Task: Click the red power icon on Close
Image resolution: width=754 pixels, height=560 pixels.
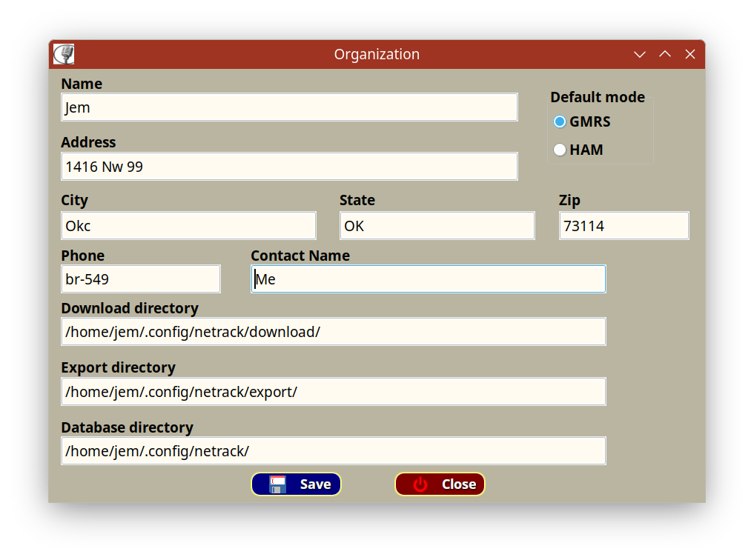Action: click(421, 484)
